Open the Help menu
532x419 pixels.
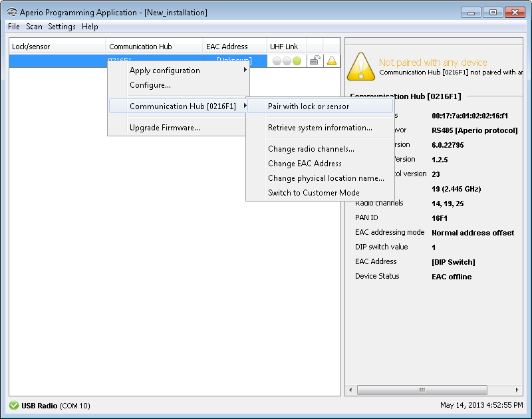tap(90, 27)
